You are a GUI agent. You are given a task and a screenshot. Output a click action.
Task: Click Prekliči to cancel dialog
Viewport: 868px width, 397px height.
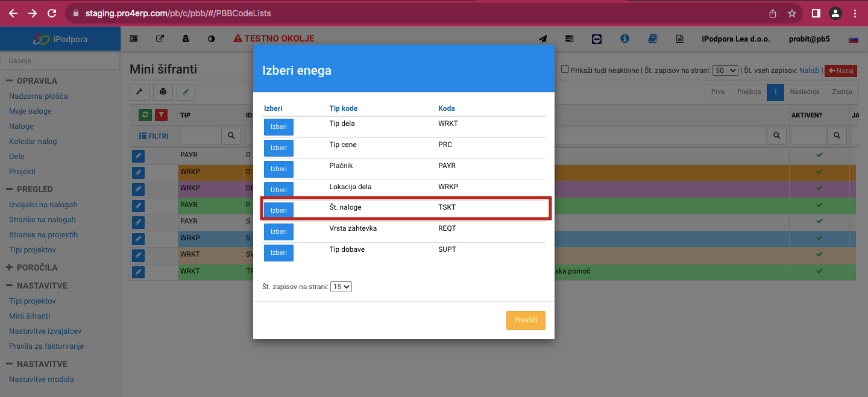[x=526, y=320]
